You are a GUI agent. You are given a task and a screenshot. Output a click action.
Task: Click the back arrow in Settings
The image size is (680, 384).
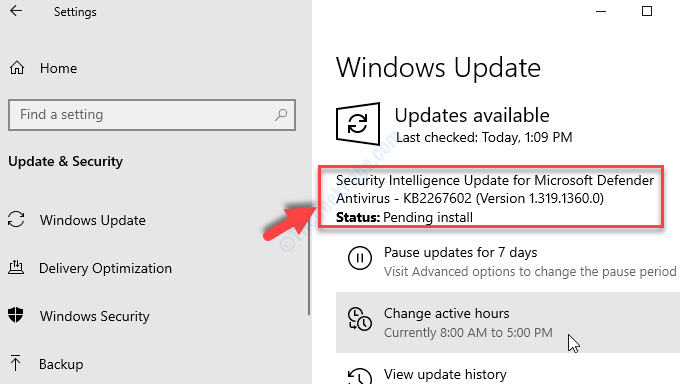click(16, 11)
